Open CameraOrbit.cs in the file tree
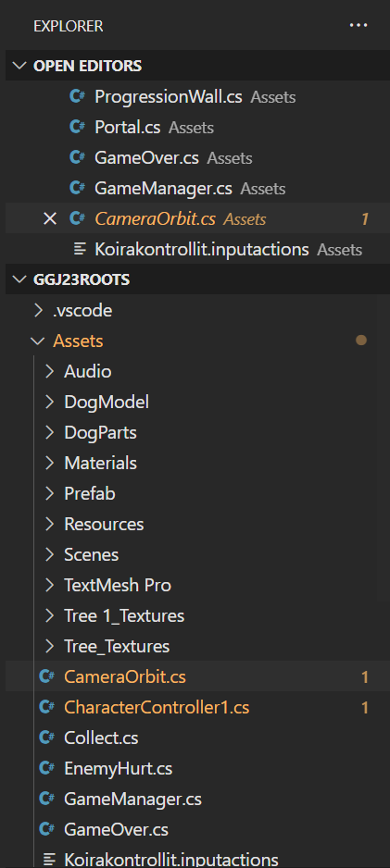The height and width of the screenshot is (868, 390). click(125, 676)
